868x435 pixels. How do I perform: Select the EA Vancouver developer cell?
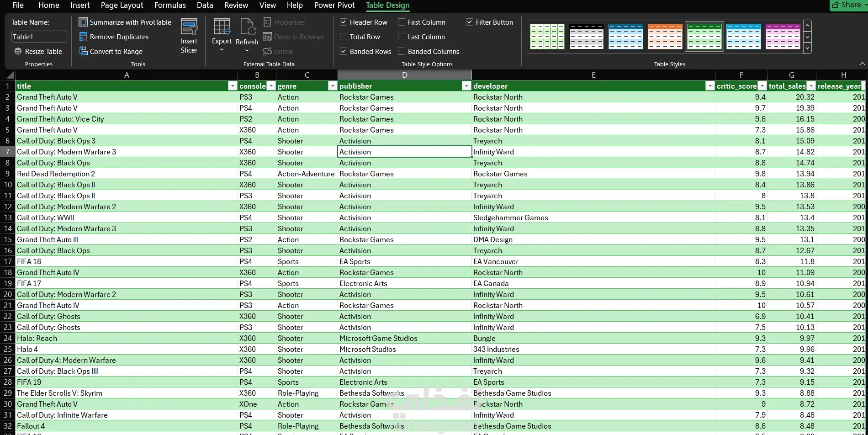click(x=593, y=261)
